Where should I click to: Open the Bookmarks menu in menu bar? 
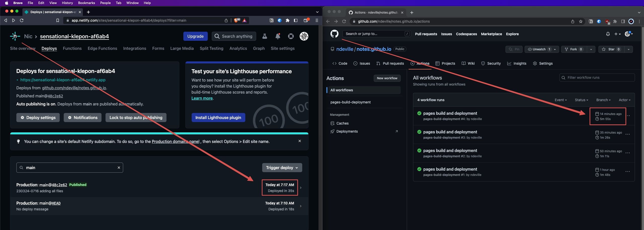(x=86, y=3)
